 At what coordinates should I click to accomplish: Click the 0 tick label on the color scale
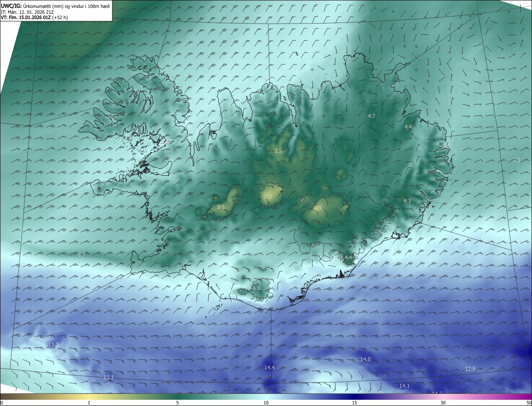(2, 403)
